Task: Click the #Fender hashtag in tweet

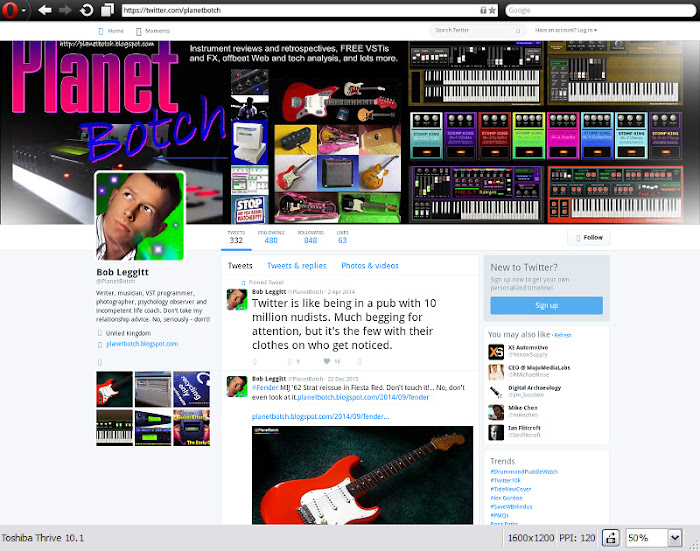Action: [x=265, y=388]
